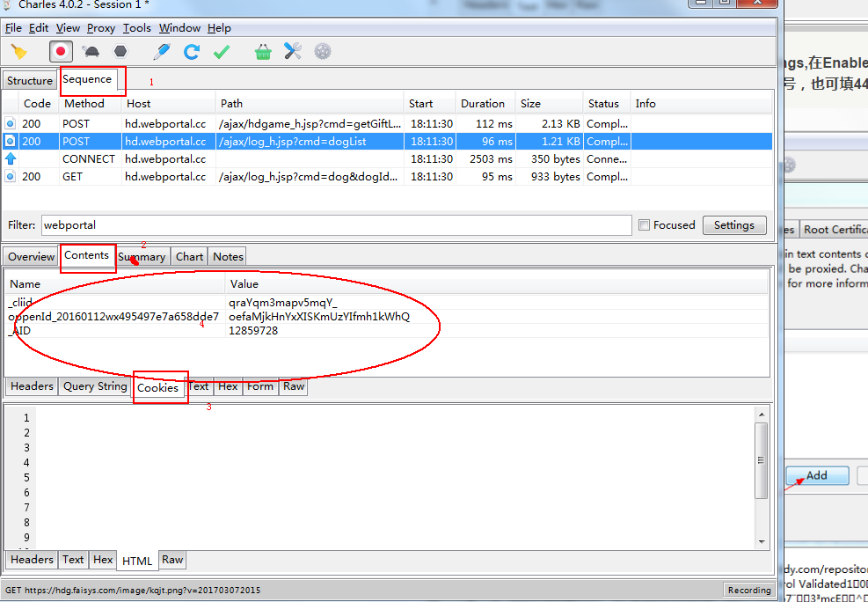Open the Proxy menu
The width and height of the screenshot is (868, 602).
[x=101, y=28]
